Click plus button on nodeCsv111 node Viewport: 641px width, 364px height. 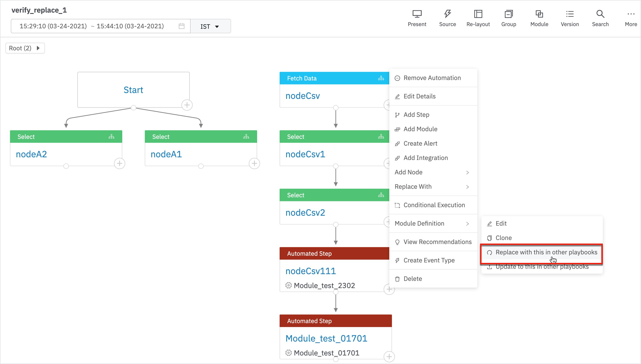pyautogui.click(x=389, y=289)
